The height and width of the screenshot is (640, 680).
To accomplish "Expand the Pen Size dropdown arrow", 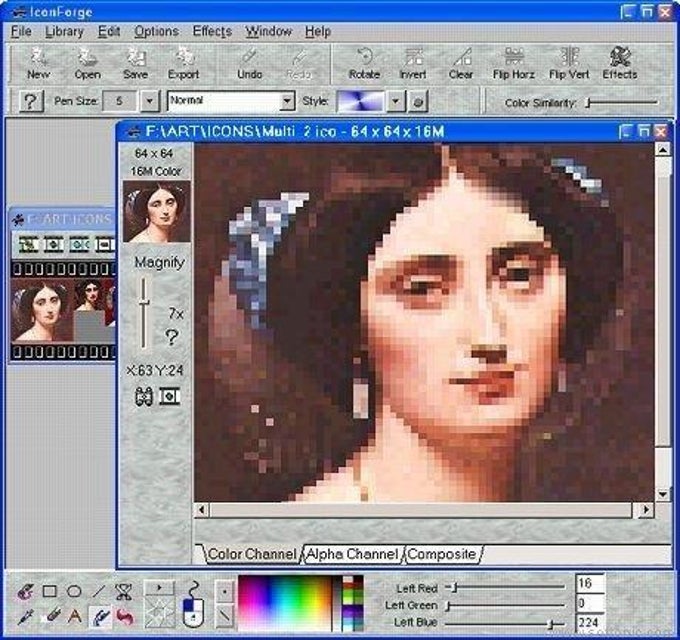I will tap(150, 101).
